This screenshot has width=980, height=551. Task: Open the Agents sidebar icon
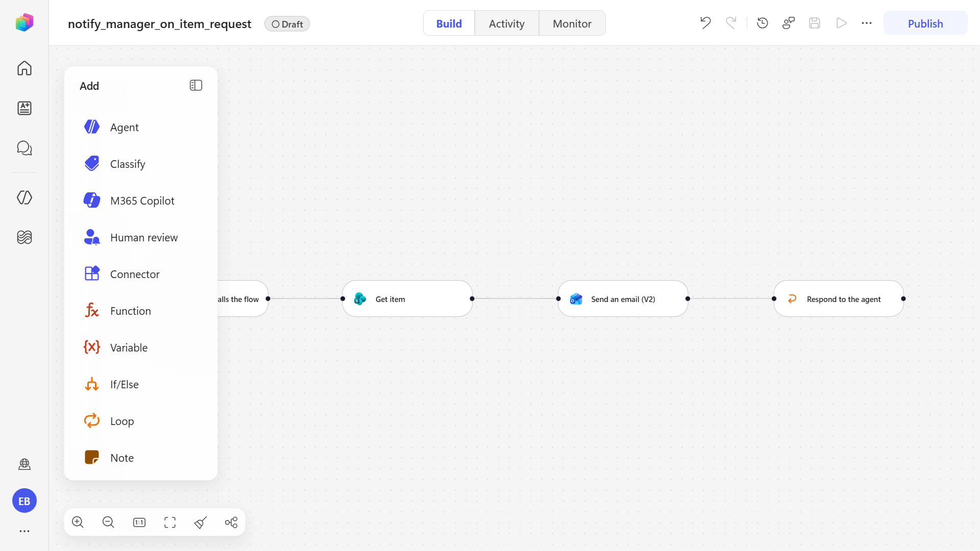24,197
